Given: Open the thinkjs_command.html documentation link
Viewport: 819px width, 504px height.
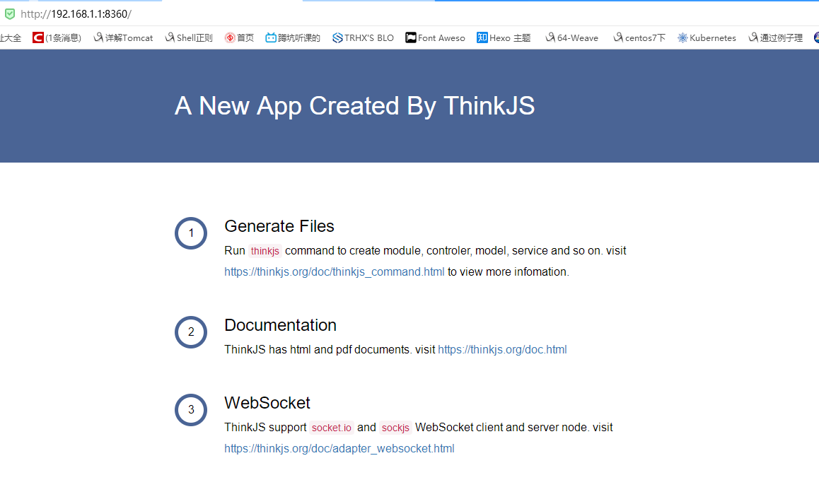Looking at the screenshot, I should [x=334, y=272].
